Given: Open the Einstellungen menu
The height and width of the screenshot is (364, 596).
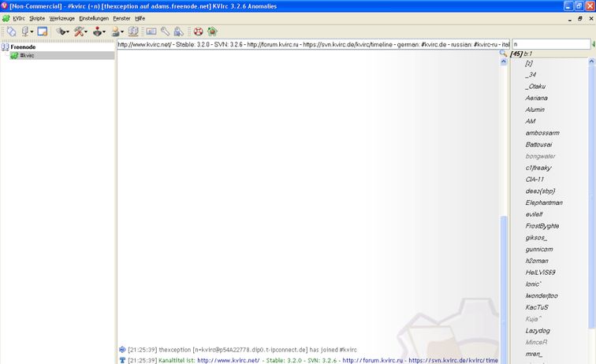Looking at the screenshot, I should point(94,17).
